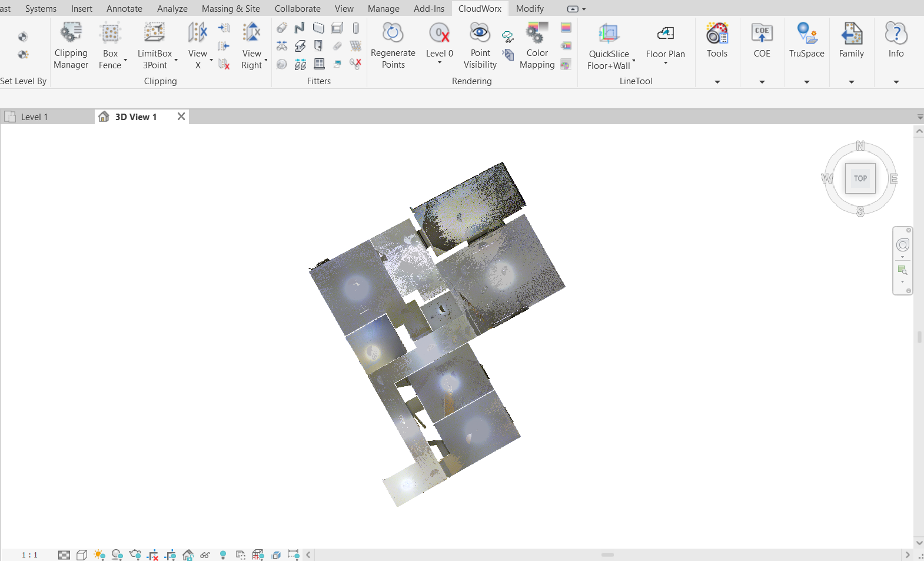Open the Color Mapping tool
The image size is (924, 561).
[x=537, y=45]
